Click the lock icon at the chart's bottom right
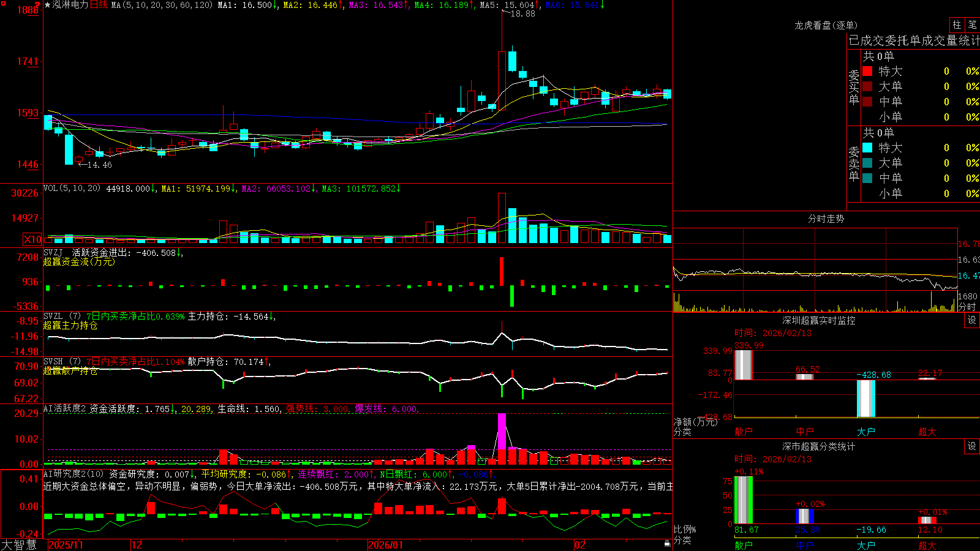This screenshot has height=551, width=980. (x=667, y=544)
